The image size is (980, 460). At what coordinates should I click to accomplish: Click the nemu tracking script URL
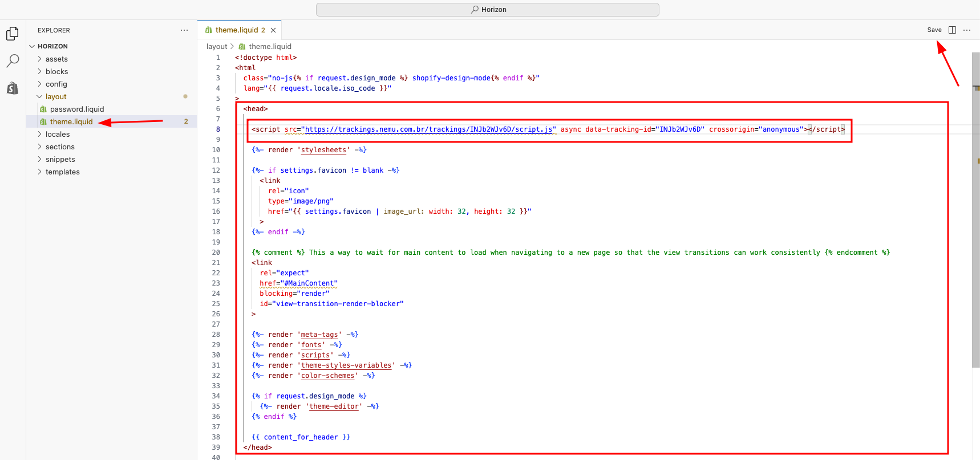[429, 129]
